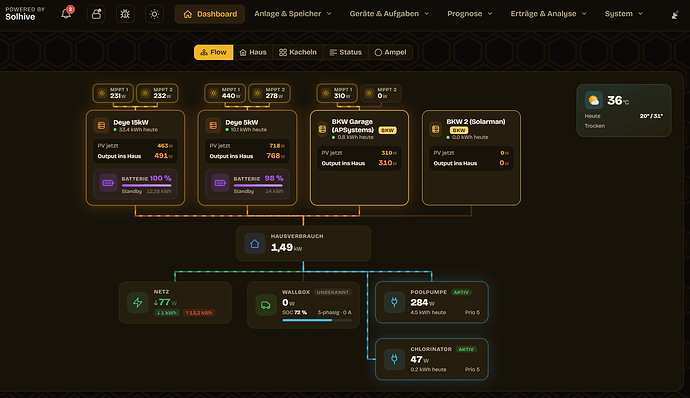Click the lock icon button in header
690x398 pixels.
(x=96, y=14)
